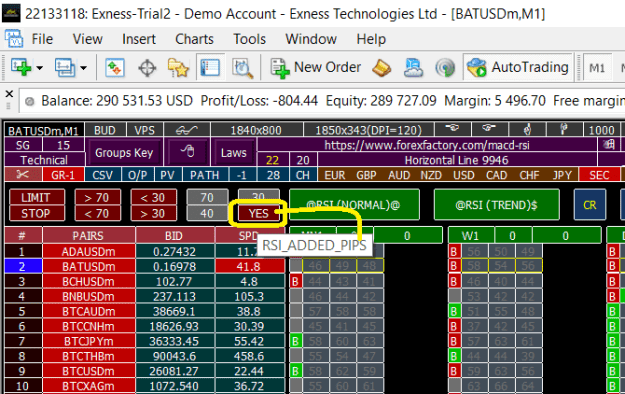Click the Groups Key button
Image resolution: width=625 pixels, height=394 pixels.
click(x=124, y=152)
